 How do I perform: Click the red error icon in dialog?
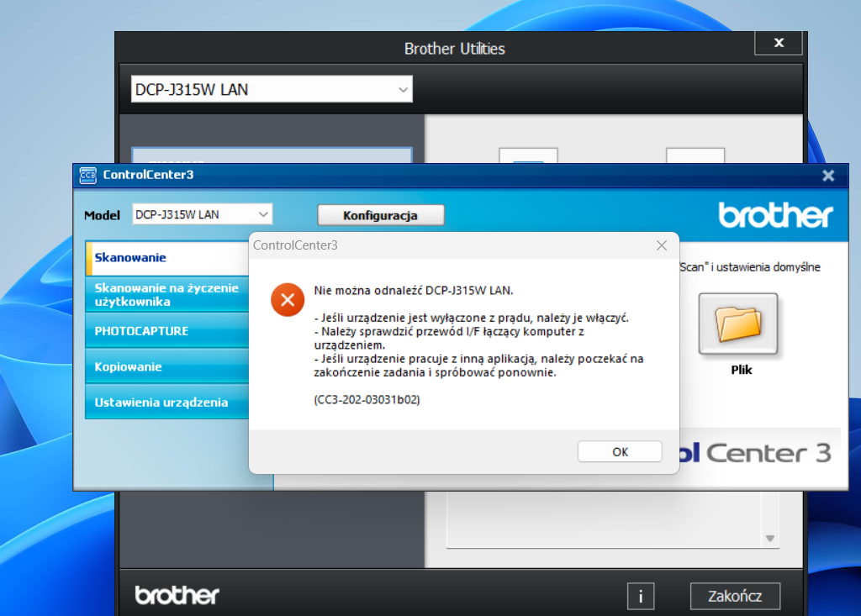[x=288, y=300]
